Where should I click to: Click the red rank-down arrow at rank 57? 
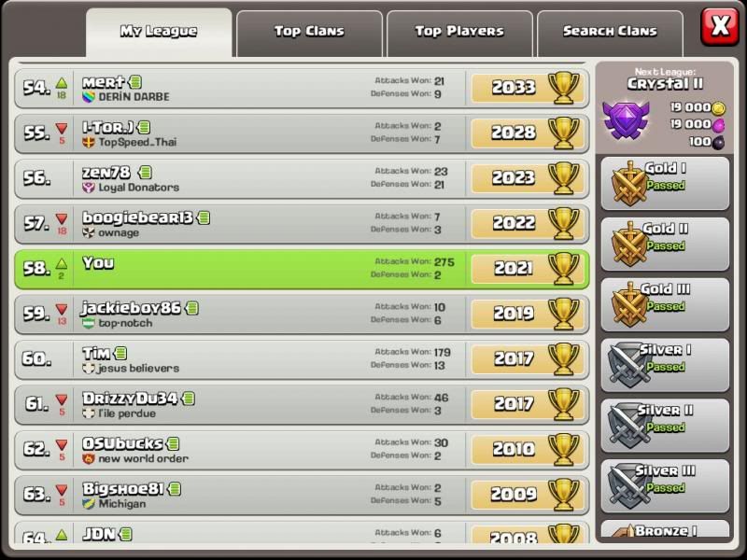click(62, 218)
